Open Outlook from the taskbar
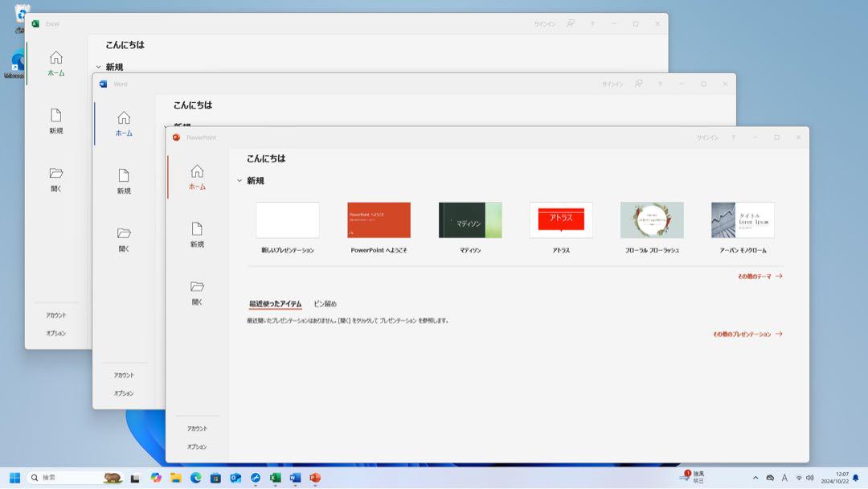 coord(235,478)
